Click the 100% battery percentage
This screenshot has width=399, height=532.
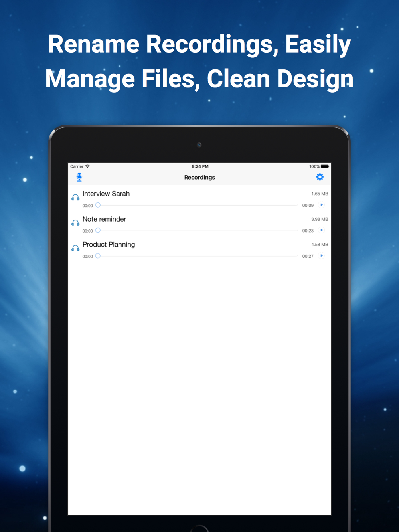314,166
